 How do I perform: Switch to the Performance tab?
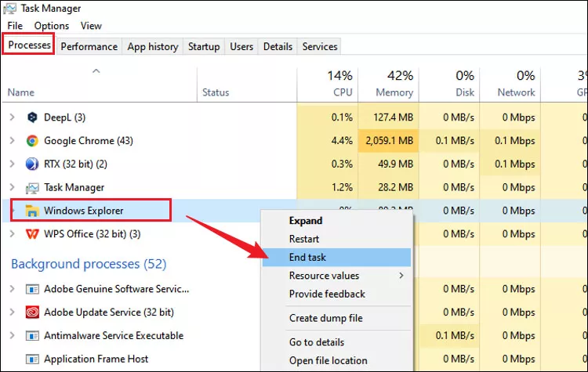click(89, 46)
